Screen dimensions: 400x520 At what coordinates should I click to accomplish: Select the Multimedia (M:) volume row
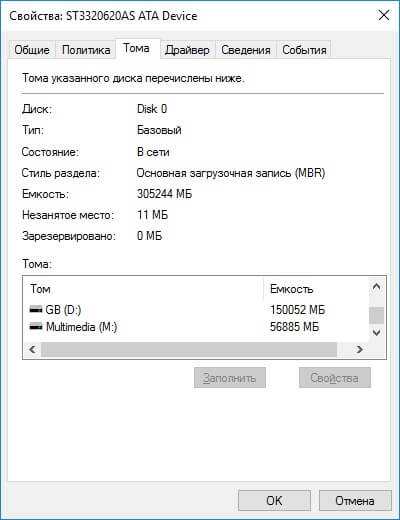(x=196, y=327)
